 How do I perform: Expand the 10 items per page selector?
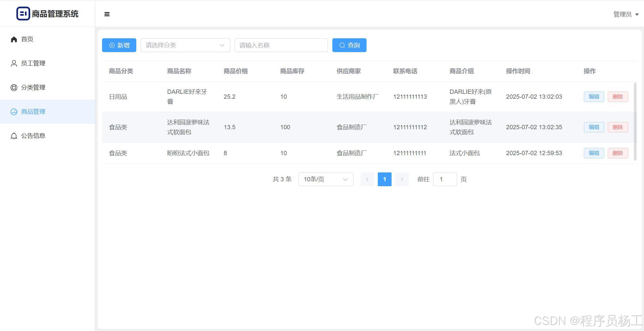pyautogui.click(x=326, y=179)
